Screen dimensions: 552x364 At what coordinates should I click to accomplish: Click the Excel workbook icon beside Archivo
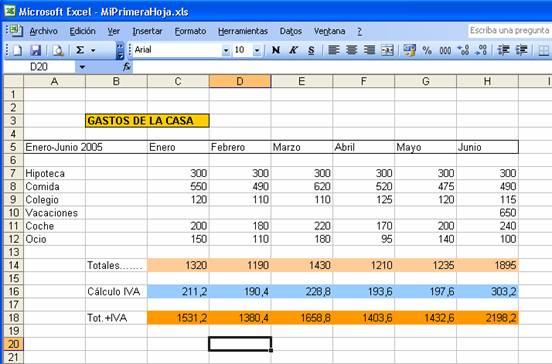(x=15, y=31)
